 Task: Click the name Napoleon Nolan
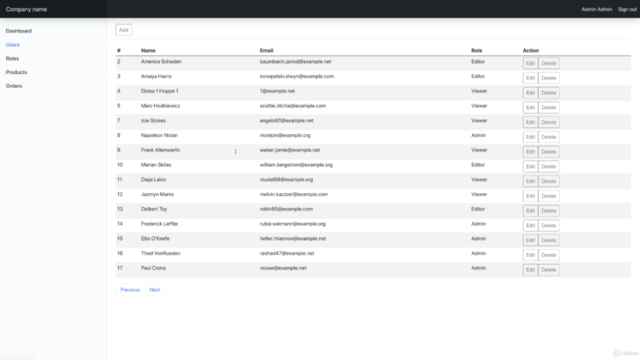(x=159, y=135)
